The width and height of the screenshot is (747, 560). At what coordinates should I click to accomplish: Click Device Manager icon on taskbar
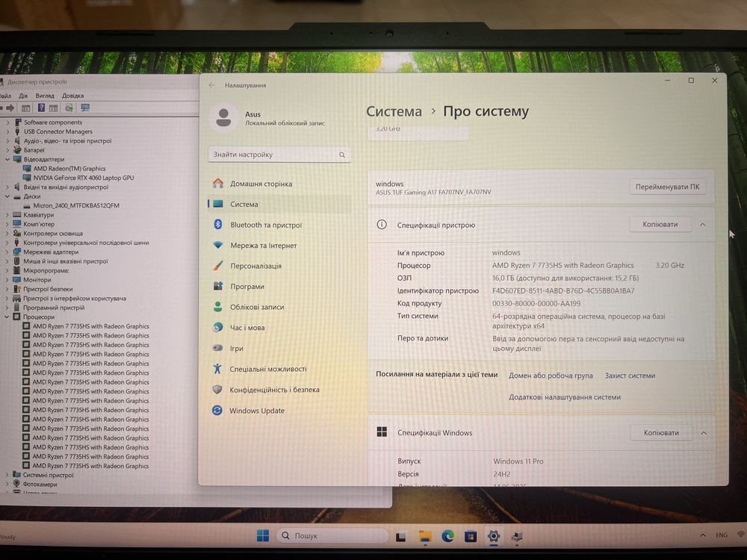coord(516,537)
